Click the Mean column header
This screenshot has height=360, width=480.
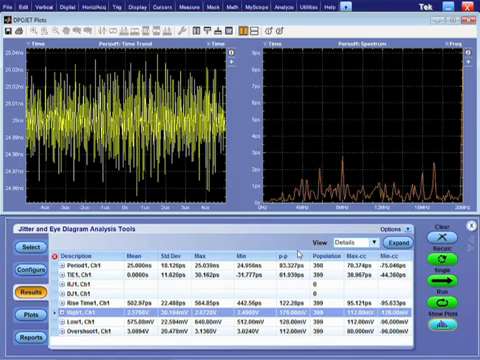point(134,256)
